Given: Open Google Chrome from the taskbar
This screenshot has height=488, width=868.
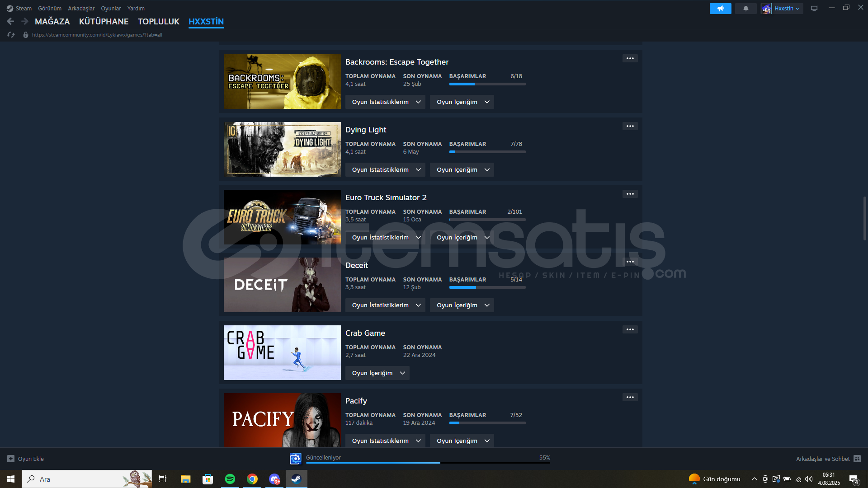Looking at the screenshot, I should 252,479.
